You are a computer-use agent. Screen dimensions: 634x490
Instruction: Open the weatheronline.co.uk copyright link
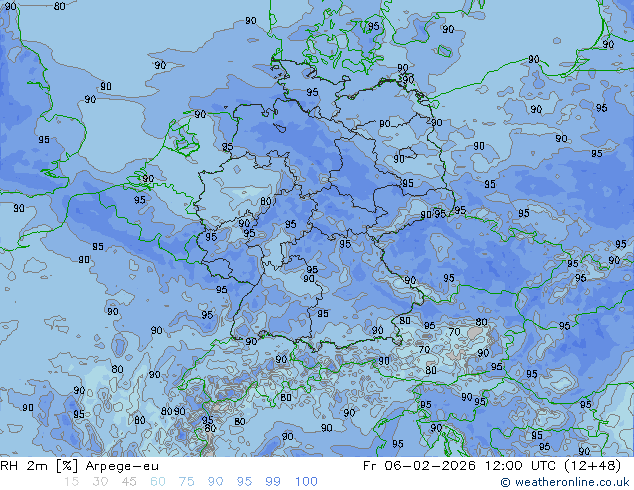click(x=565, y=482)
